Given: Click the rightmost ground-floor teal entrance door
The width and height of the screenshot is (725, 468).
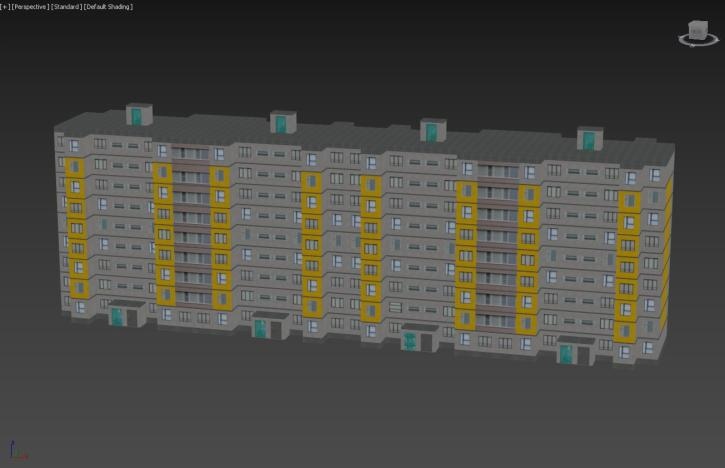Looking at the screenshot, I should pos(565,354).
